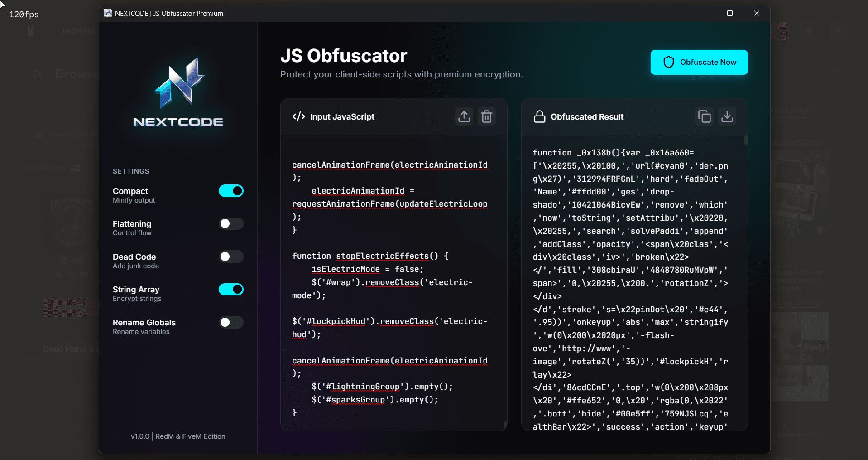Clear input with the trash icon

(486, 117)
